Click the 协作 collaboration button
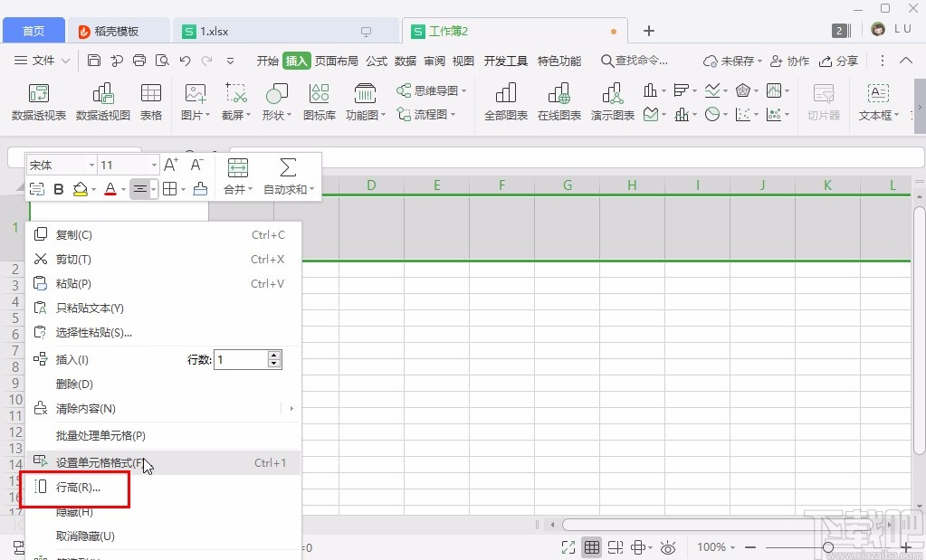Image resolution: width=926 pixels, height=560 pixels. click(x=789, y=62)
